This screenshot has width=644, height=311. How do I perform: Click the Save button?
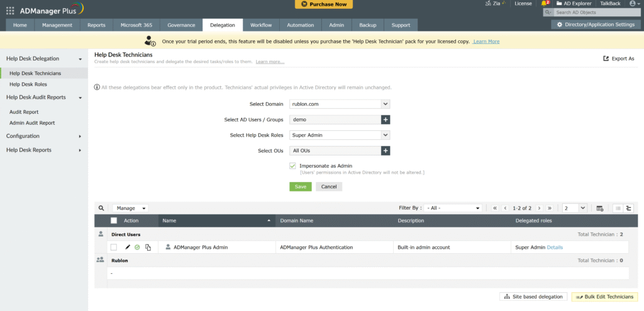point(301,187)
